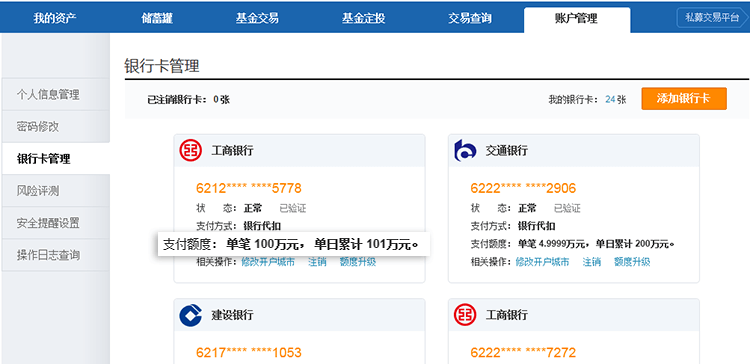Open 操作日志查询 in sidebar
Screen dimensions: 750x364
point(55,255)
